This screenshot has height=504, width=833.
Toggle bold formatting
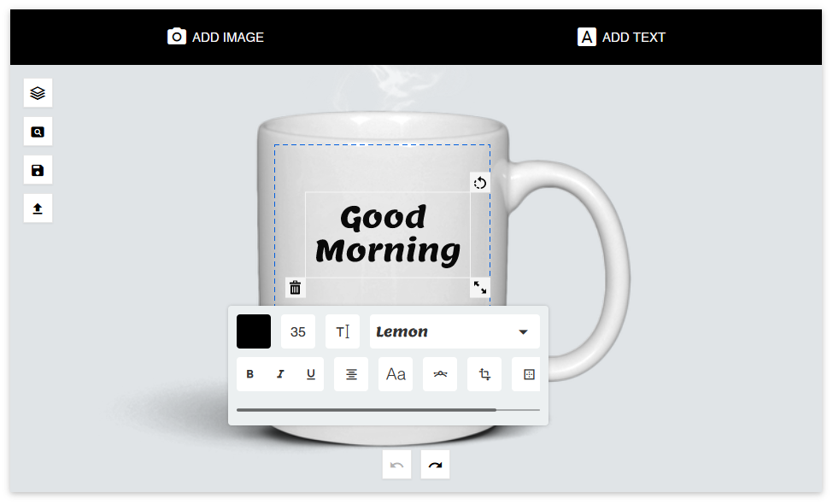coord(250,374)
